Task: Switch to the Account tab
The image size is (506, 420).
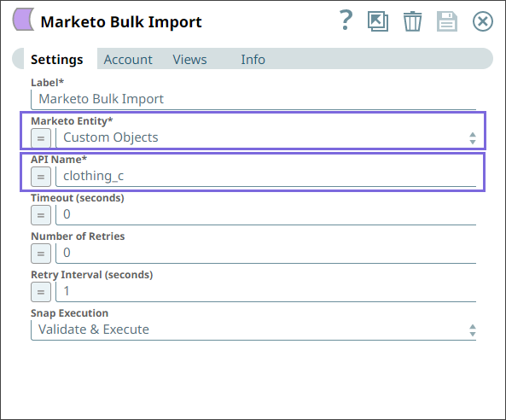Action: pos(128,60)
